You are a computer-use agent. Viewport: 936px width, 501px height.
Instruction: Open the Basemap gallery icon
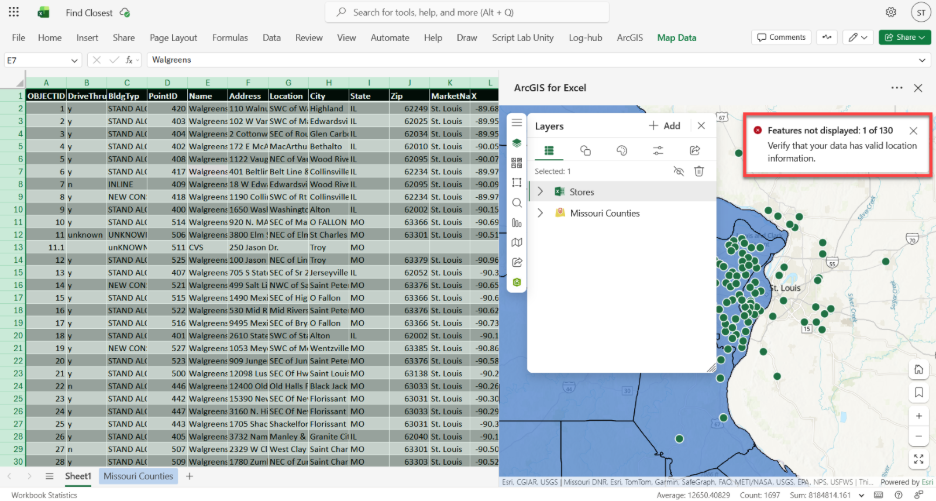pos(517,162)
